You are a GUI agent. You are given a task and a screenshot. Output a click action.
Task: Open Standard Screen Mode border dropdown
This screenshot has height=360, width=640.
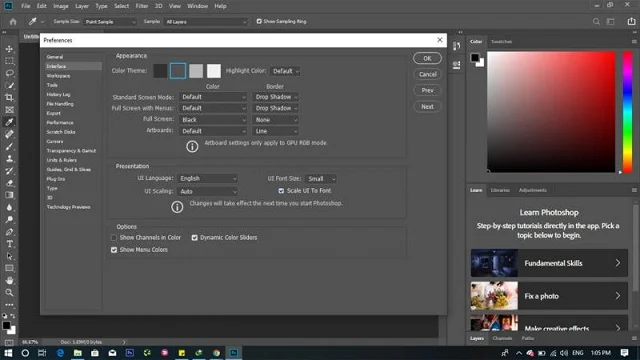[276, 97]
